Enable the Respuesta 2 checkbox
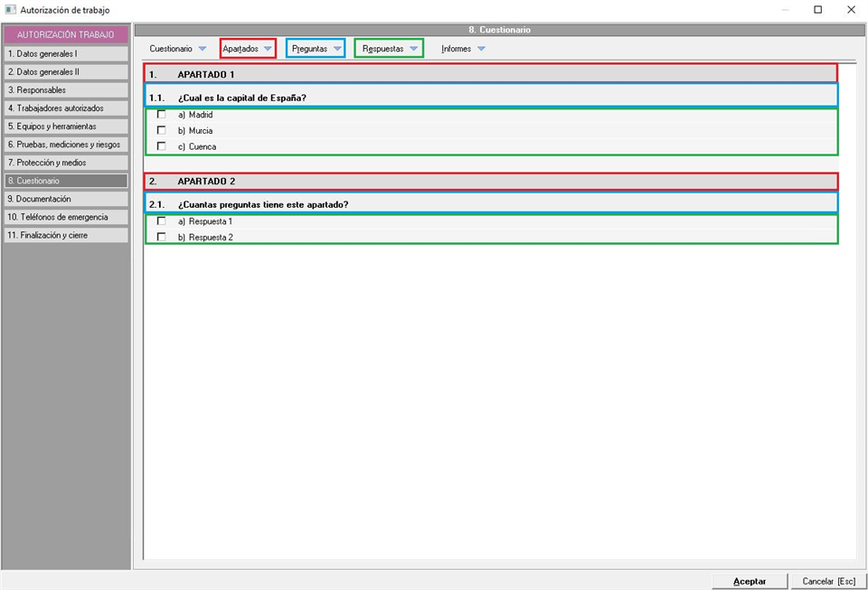The width and height of the screenshot is (868, 590). point(162,237)
